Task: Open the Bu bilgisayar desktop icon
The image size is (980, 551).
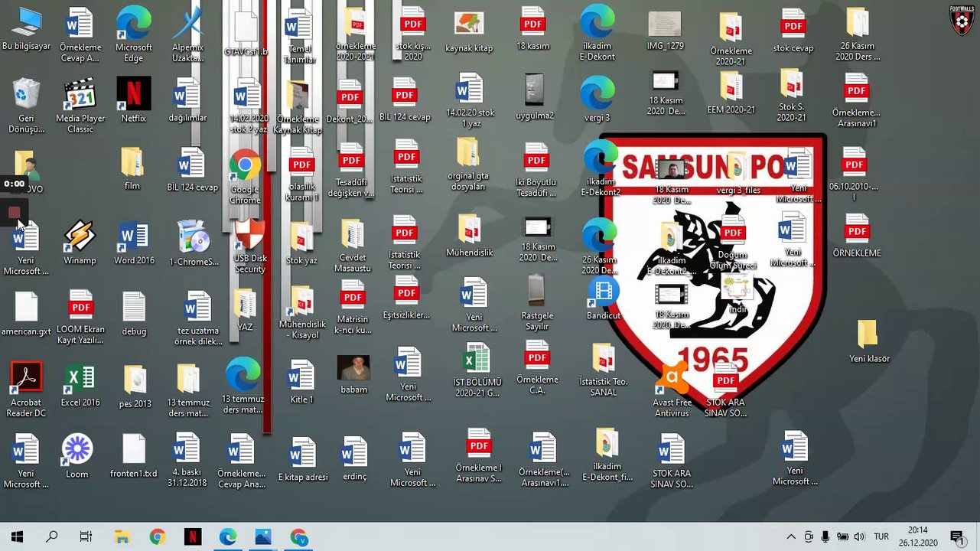Action: (26, 29)
